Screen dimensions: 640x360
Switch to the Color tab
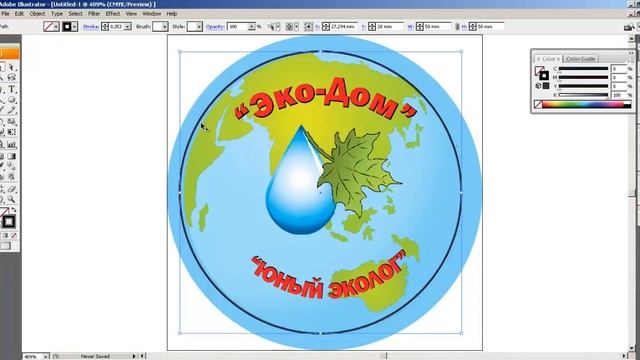[x=548, y=59]
